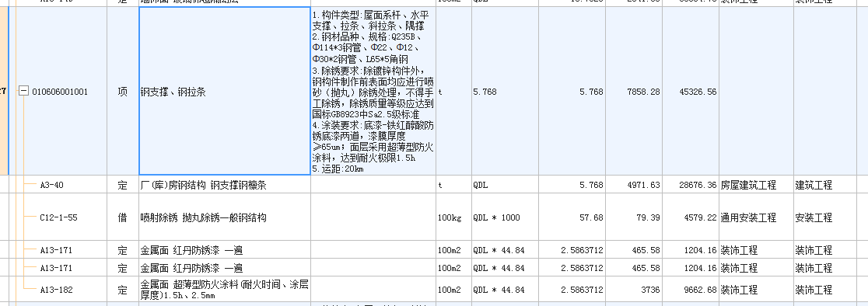Select the 项 type cell
This screenshot has height=306, width=868.
(122, 91)
